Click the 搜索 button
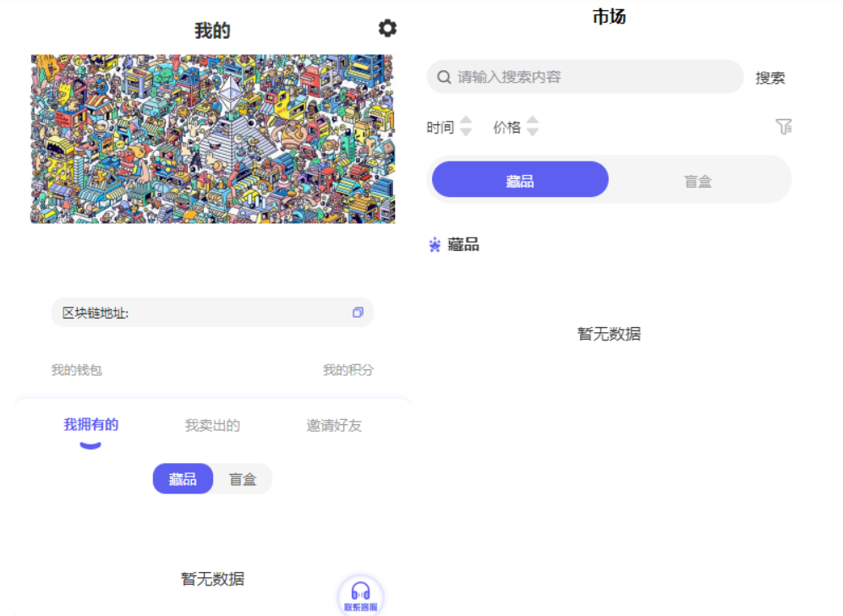The image size is (843, 616). click(770, 78)
